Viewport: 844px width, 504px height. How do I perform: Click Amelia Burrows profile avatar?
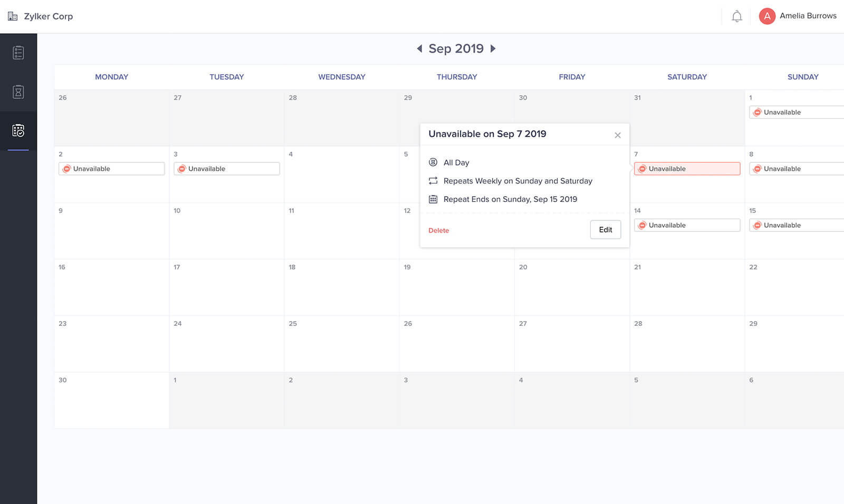[x=766, y=16]
